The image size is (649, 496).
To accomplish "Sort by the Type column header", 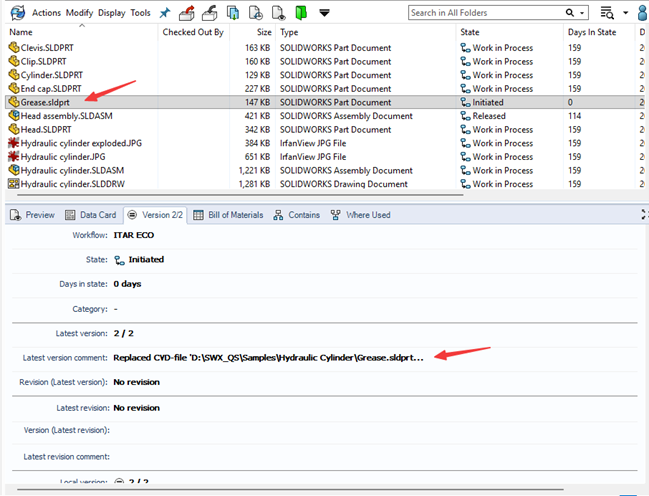I will [x=289, y=32].
